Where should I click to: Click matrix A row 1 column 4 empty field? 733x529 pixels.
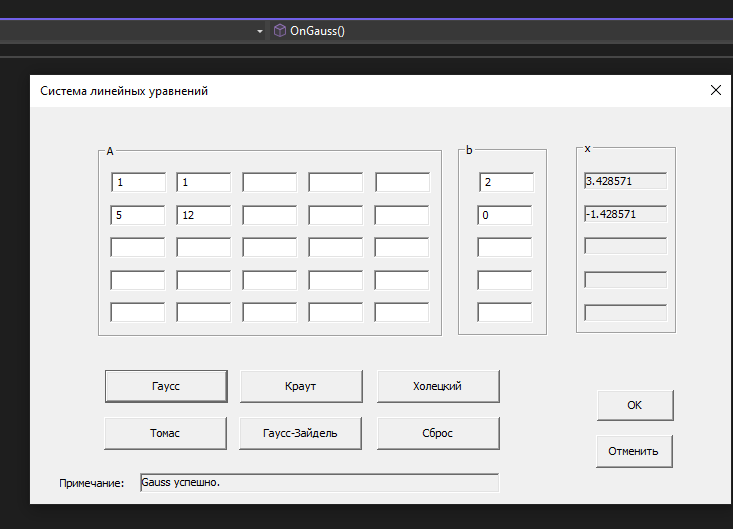[x=335, y=182]
